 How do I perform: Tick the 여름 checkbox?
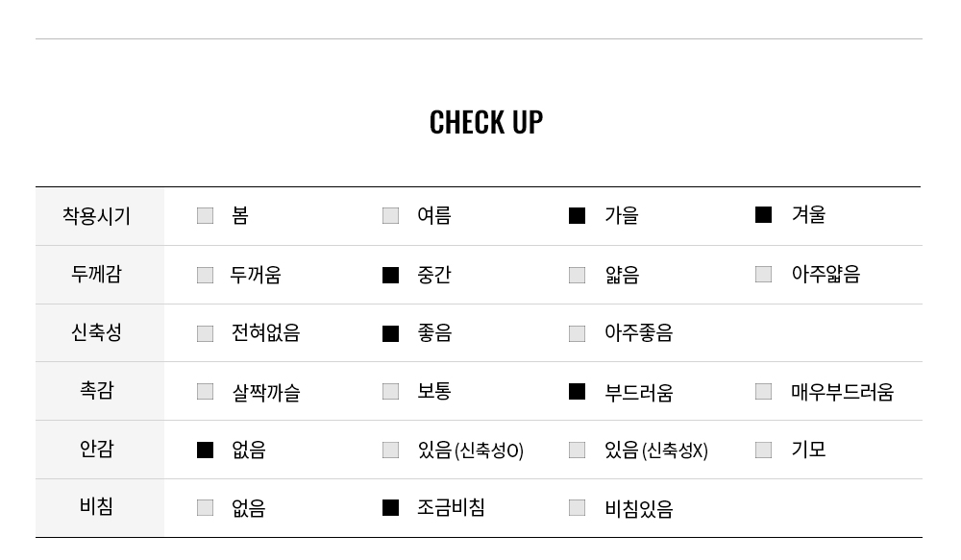point(390,216)
